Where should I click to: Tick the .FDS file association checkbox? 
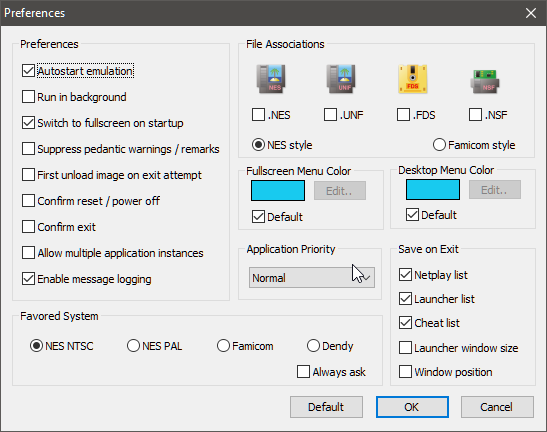[x=403, y=114]
